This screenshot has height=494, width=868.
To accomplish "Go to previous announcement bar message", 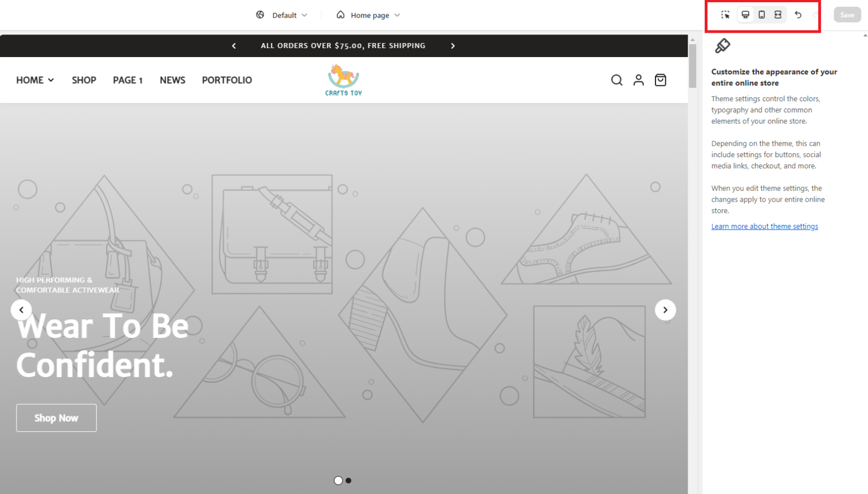I will [x=234, y=46].
